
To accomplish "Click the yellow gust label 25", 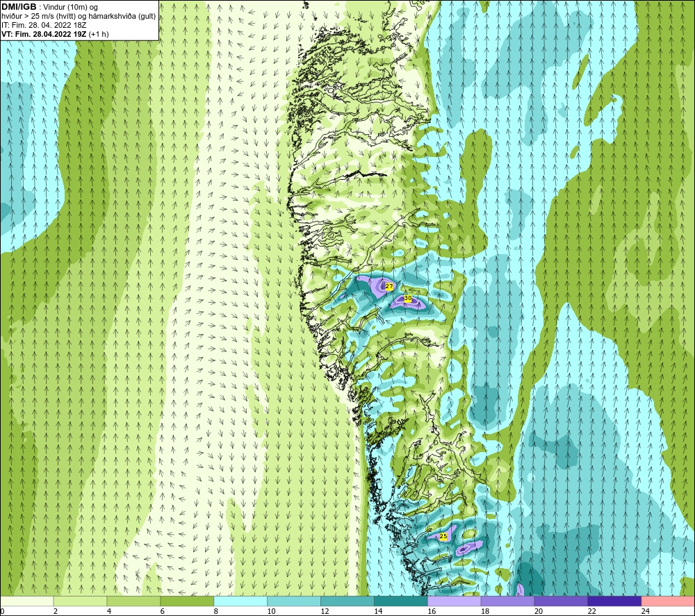I will pyautogui.click(x=443, y=536).
